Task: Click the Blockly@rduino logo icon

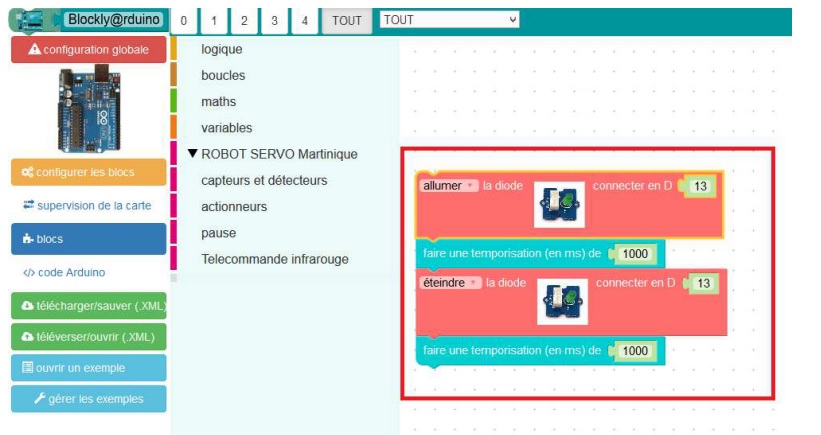Action: [x=36, y=19]
